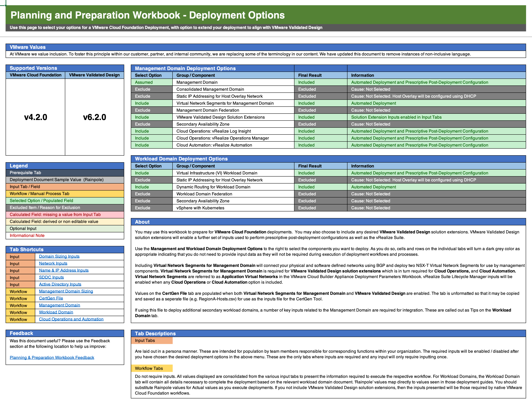532x404 pixels.
Task: Open the Active Directory Inputs shortcut
Action: [x=60, y=284]
